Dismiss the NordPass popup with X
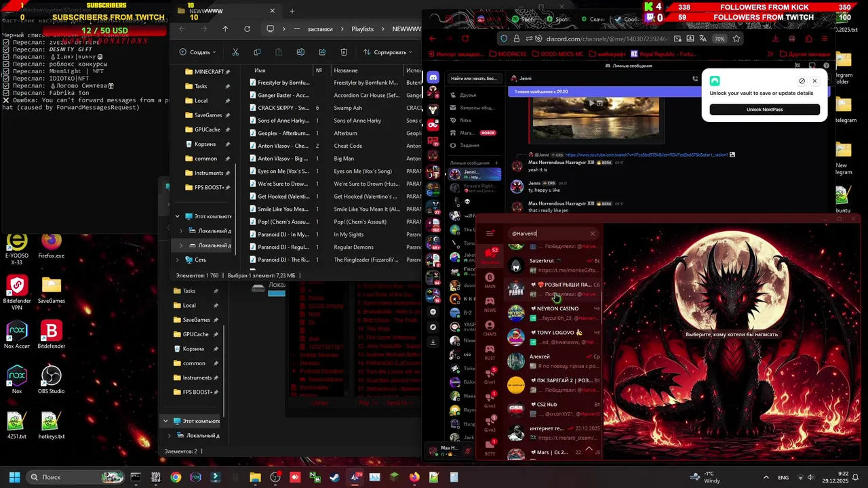 click(x=814, y=81)
